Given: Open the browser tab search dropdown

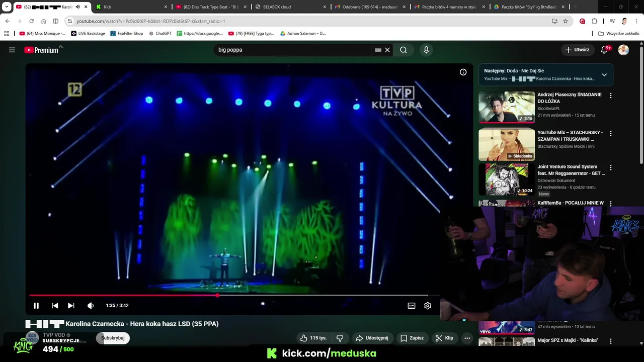Looking at the screenshot, I should [7, 7].
